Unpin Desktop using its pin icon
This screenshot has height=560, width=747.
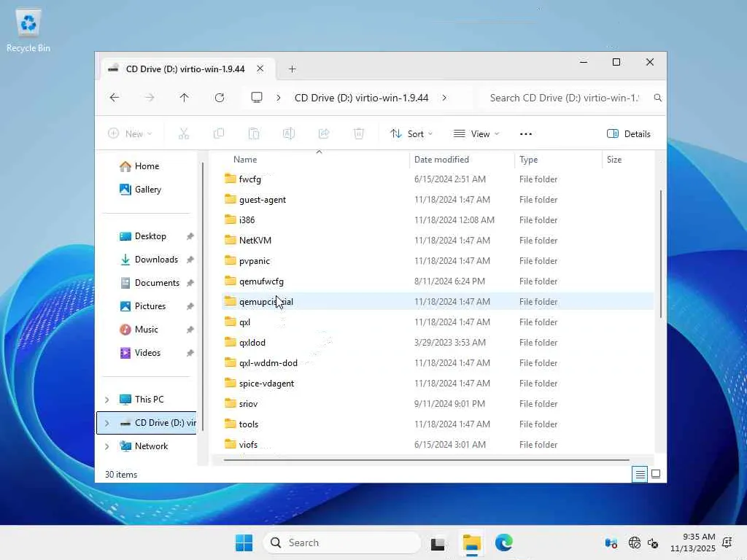point(190,236)
